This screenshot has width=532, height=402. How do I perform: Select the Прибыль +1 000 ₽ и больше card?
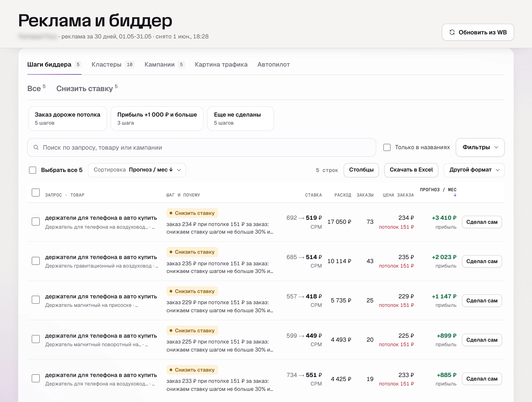click(x=157, y=119)
